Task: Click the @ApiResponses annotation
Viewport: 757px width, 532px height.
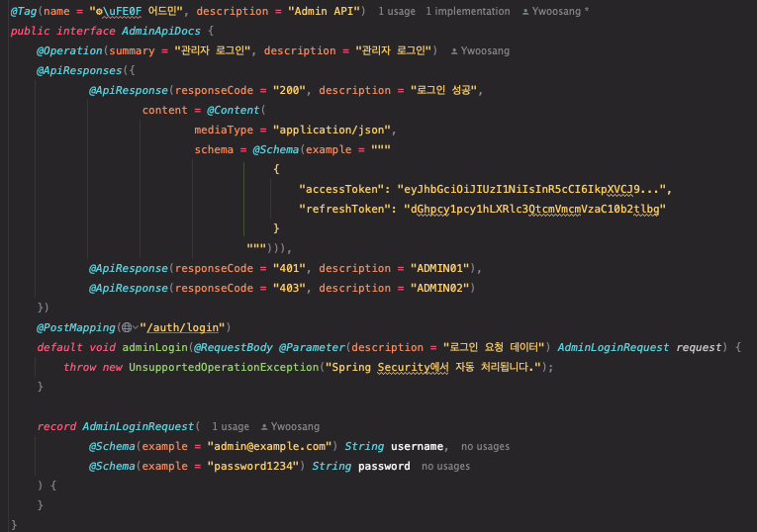Action: click(x=79, y=70)
